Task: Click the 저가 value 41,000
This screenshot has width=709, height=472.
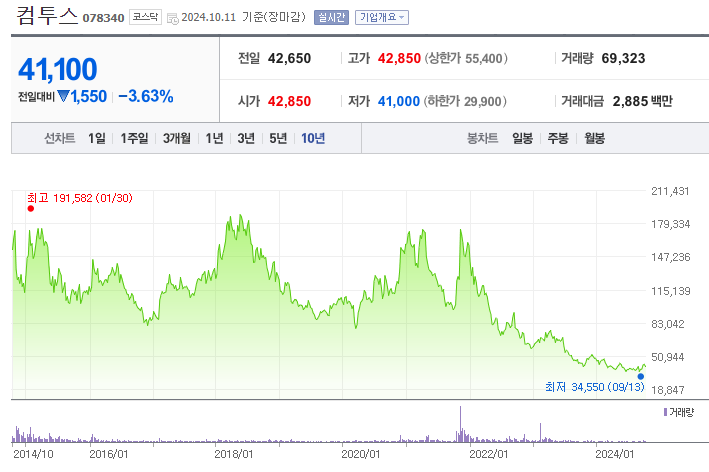Action: [x=399, y=101]
